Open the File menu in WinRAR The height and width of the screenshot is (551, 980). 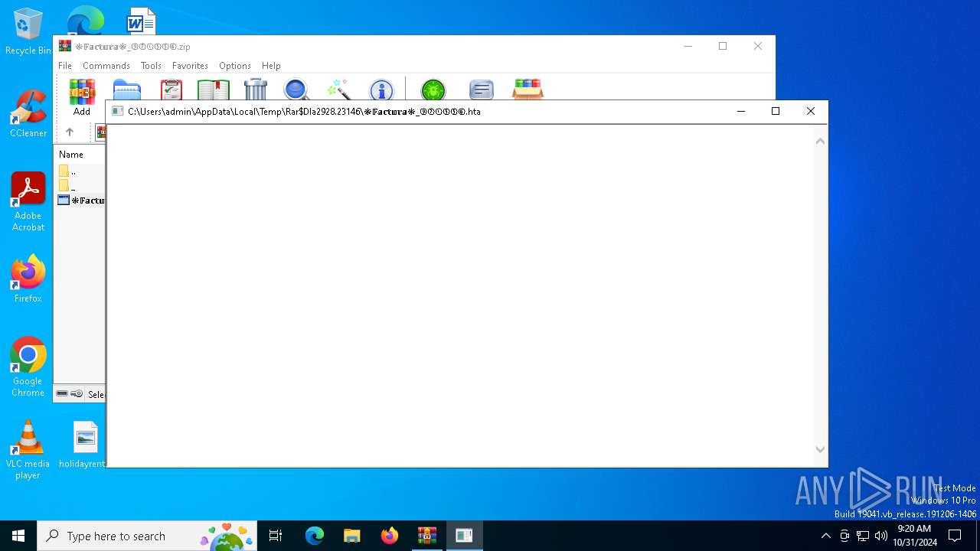(x=65, y=66)
